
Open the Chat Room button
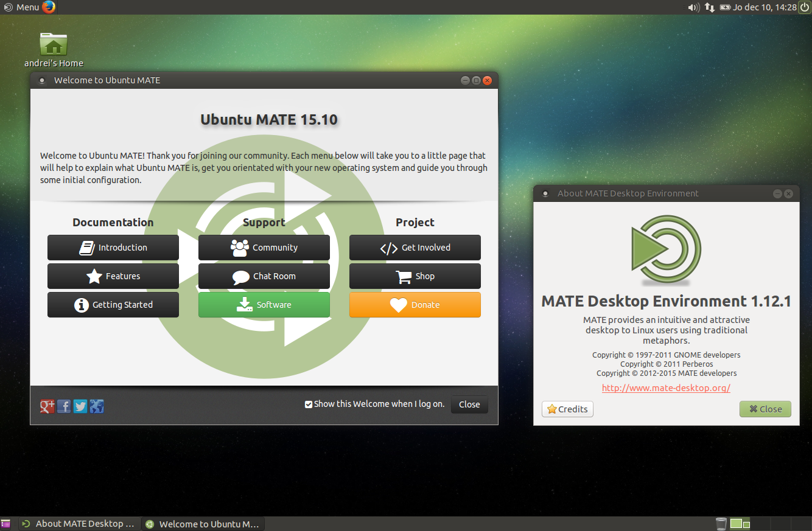[x=264, y=276]
